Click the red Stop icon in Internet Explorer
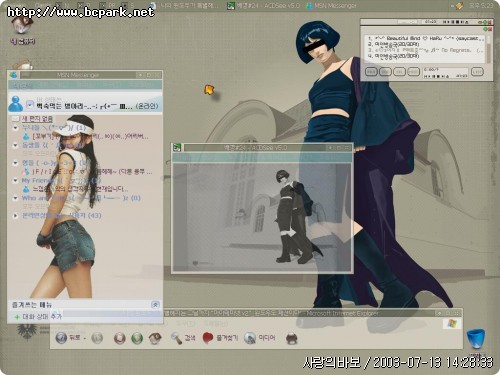This screenshot has width=500, height=375. 119,338
